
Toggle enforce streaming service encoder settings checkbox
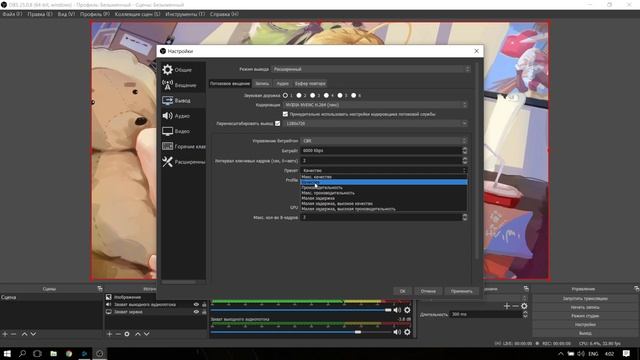(285, 114)
